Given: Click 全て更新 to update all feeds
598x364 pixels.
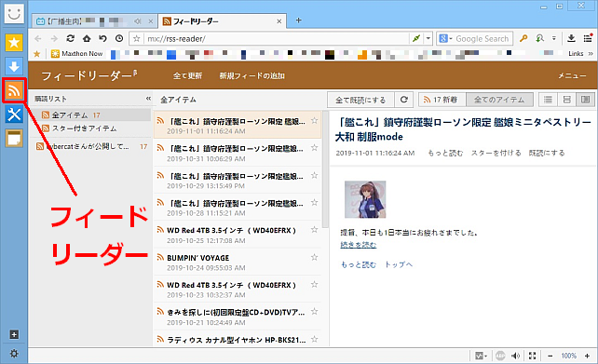Looking at the screenshot, I should tap(187, 75).
